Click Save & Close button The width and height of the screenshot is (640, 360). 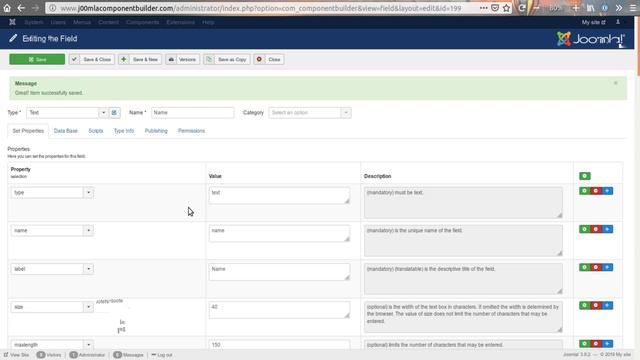(92, 59)
